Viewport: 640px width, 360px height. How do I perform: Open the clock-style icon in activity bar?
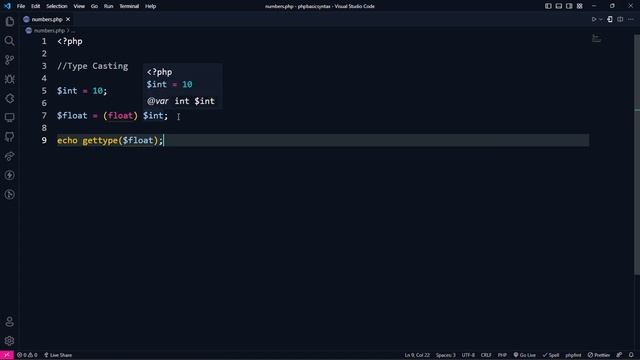(9, 194)
